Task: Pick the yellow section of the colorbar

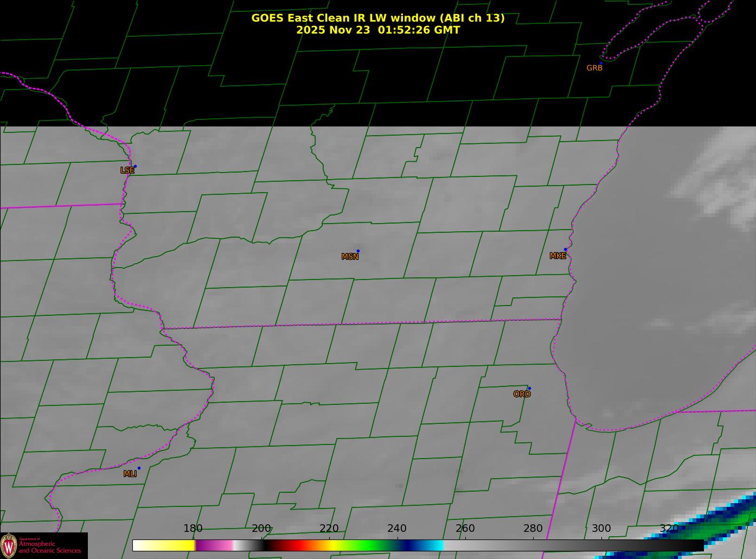Action: tap(174, 545)
